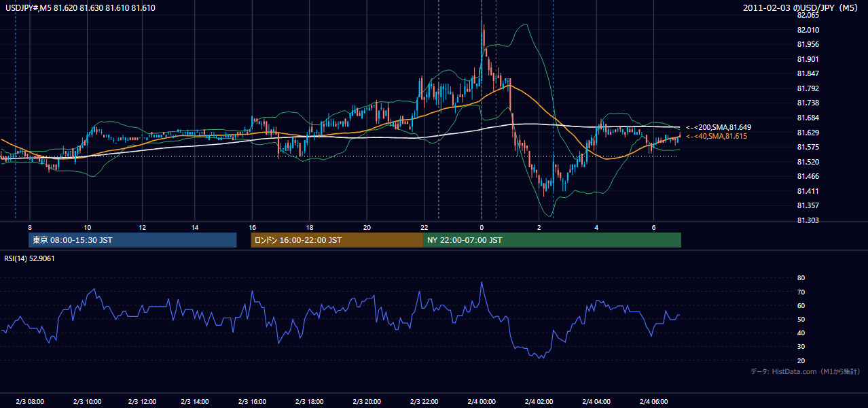Image resolution: width=868 pixels, height=408 pixels.
Task: Click the 2/4 00:00 date label
Action: [x=482, y=401]
